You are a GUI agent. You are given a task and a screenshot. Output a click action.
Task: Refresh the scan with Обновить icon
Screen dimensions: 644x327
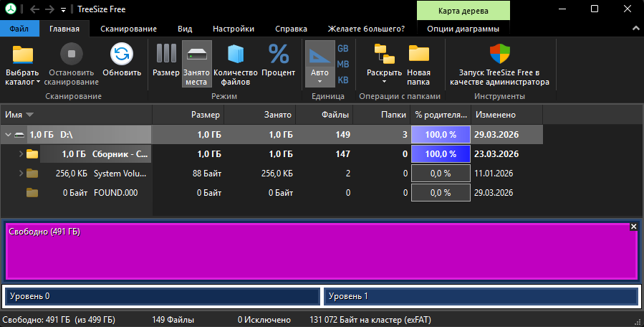point(122,54)
